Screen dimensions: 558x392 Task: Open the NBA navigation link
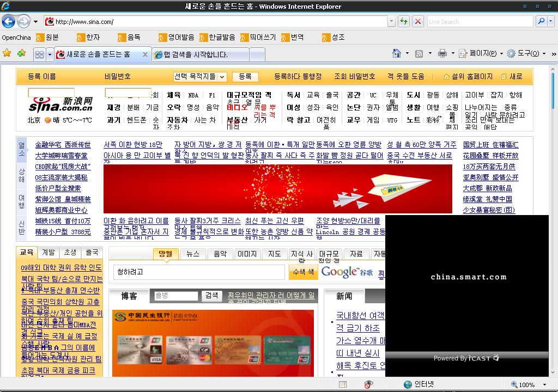click(x=193, y=95)
